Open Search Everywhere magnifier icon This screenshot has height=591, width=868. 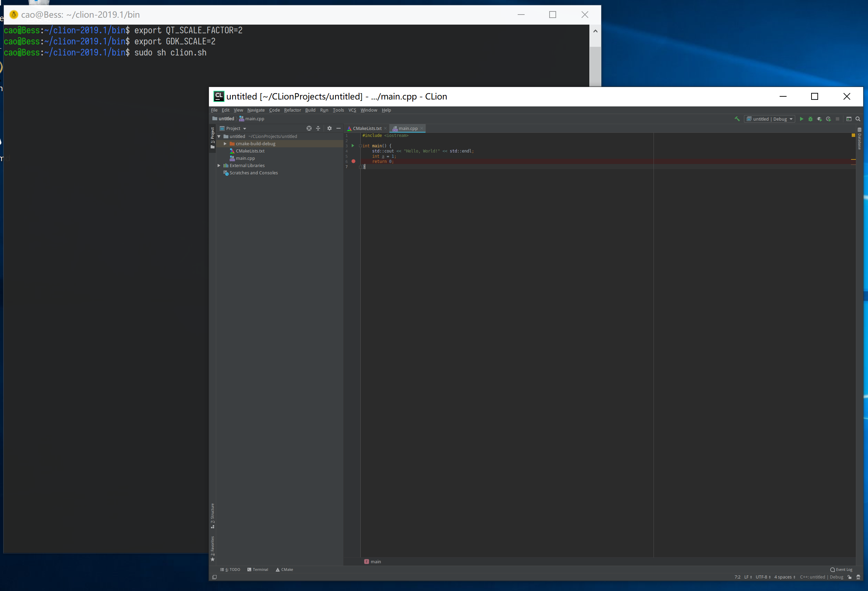858,119
